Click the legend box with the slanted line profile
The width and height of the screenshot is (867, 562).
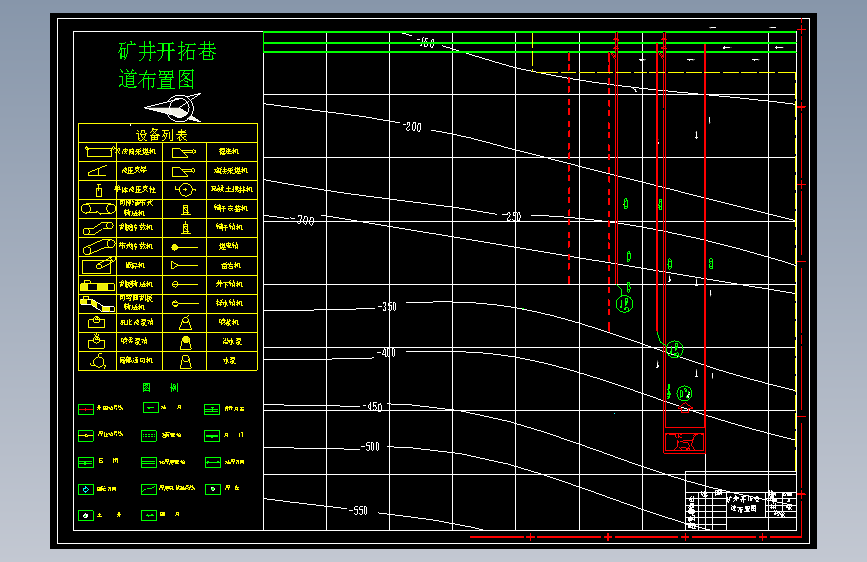pos(149,489)
